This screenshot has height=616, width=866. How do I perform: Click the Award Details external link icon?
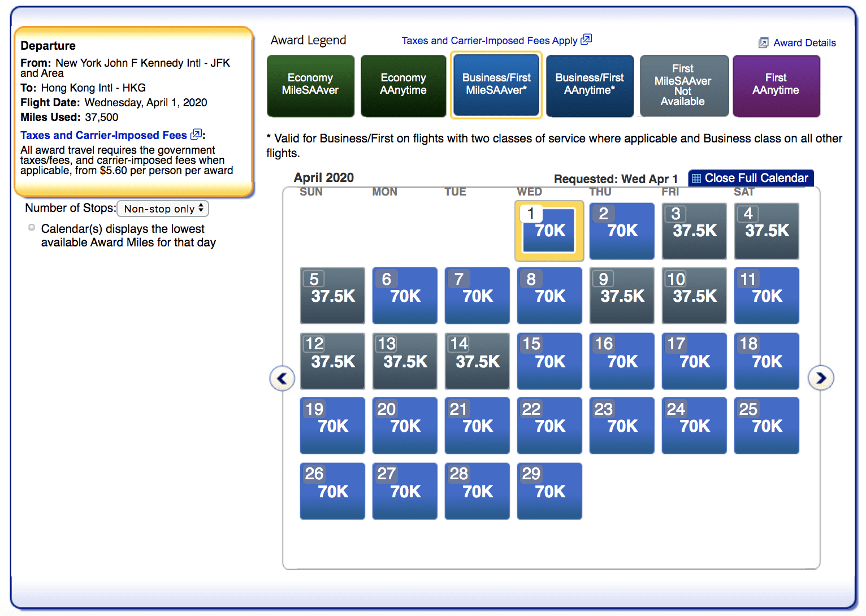(x=763, y=42)
